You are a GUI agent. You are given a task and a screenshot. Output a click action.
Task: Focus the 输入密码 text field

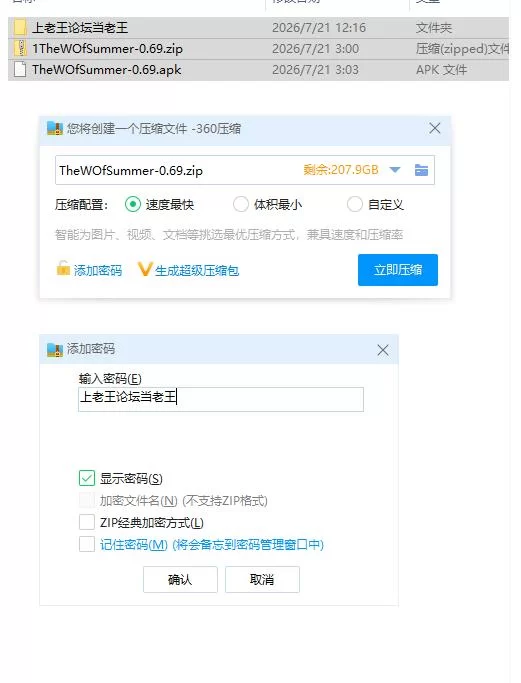point(221,399)
